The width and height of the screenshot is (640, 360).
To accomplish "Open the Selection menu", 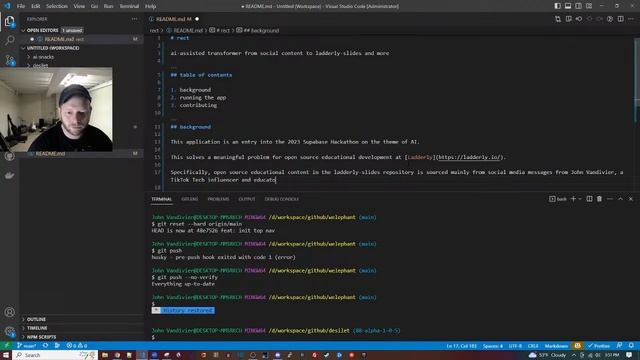I will pyautogui.click(x=57, y=6).
